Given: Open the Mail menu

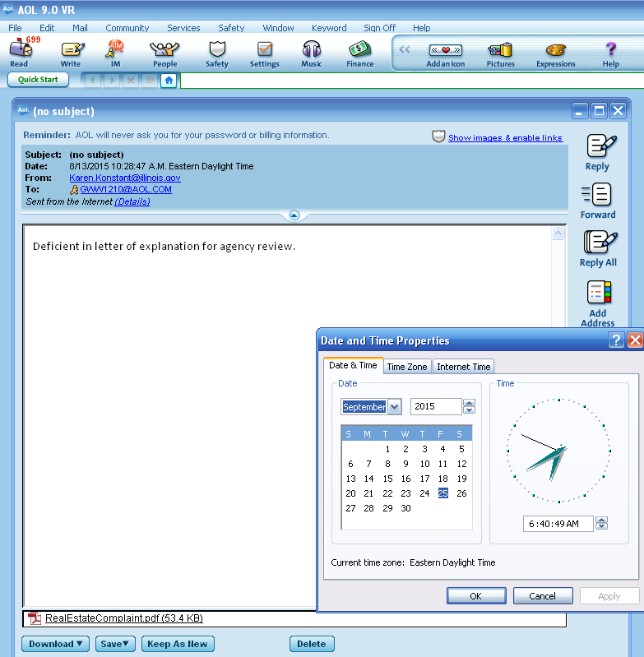Looking at the screenshot, I should tap(80, 28).
